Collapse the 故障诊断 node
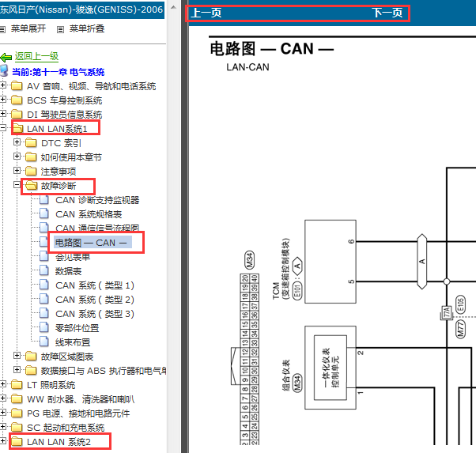This screenshot has width=476, height=453. coord(17,185)
